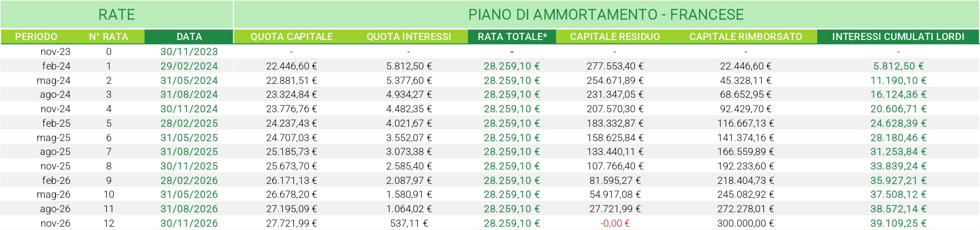Screen dimensions: 980x230
Task: Click the 277.553,40 € capitale residuo cell
Action: [x=615, y=66]
